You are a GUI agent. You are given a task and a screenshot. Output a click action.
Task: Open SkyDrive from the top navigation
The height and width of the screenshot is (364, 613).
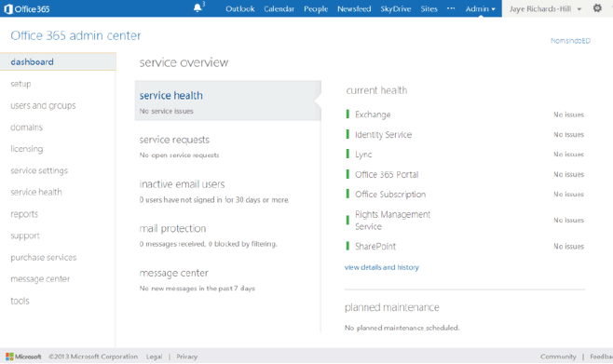(x=395, y=8)
